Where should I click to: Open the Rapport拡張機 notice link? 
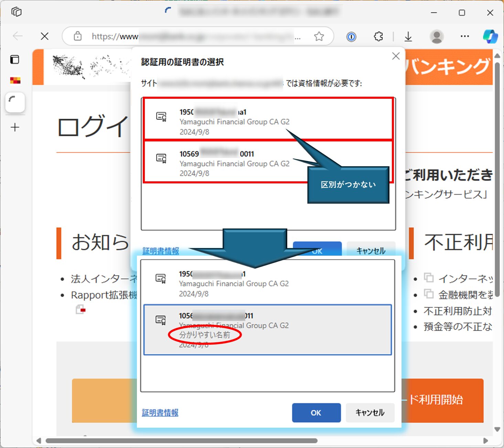point(104,295)
